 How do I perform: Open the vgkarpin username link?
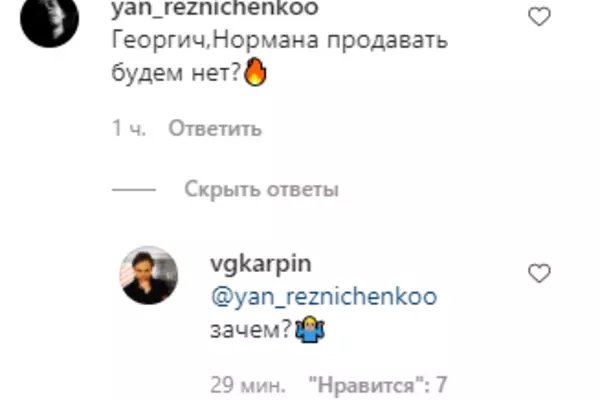coord(261,264)
